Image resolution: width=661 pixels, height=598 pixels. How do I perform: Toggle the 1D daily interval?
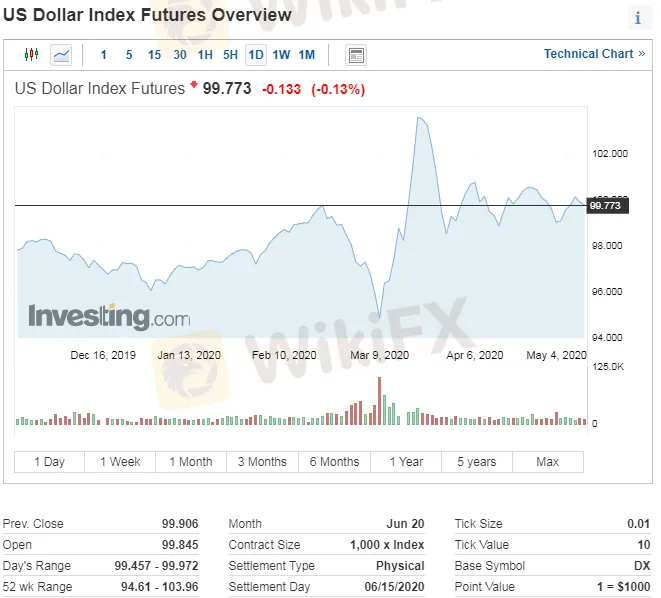click(x=256, y=55)
